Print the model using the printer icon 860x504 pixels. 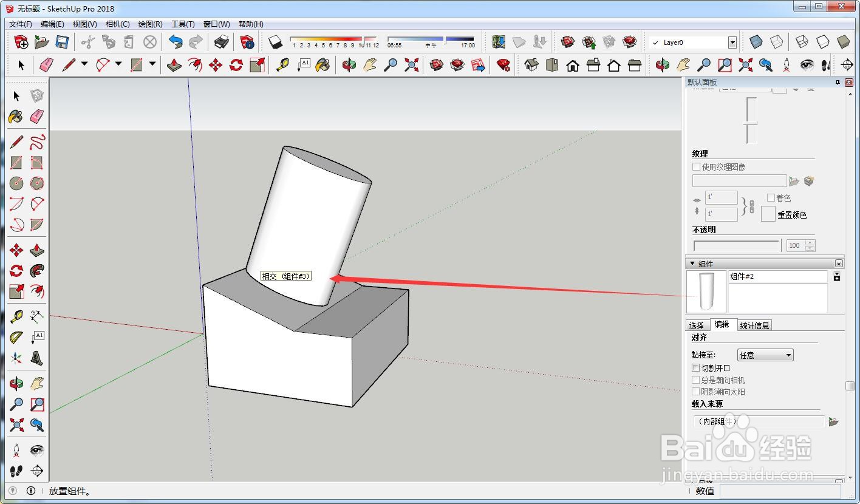(222, 42)
